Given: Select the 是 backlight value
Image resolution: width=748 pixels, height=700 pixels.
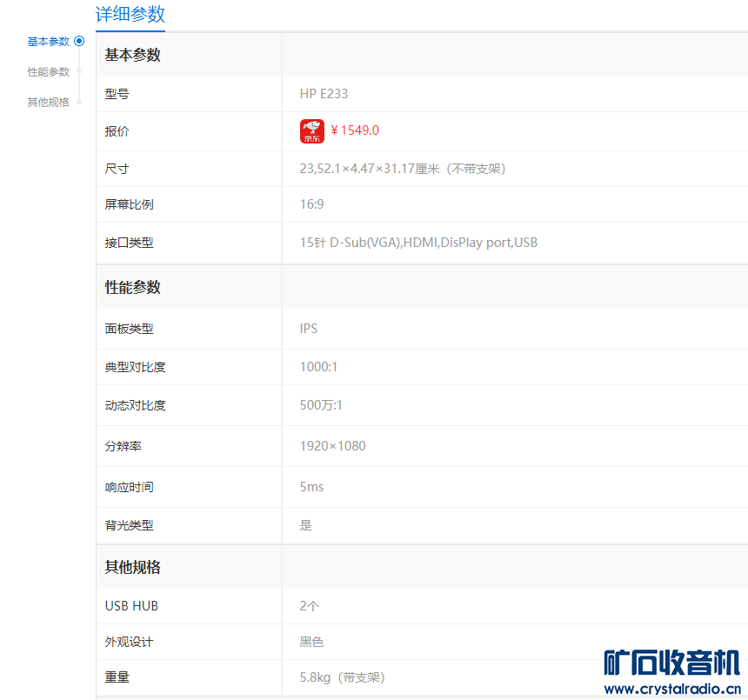Looking at the screenshot, I should tap(306, 525).
